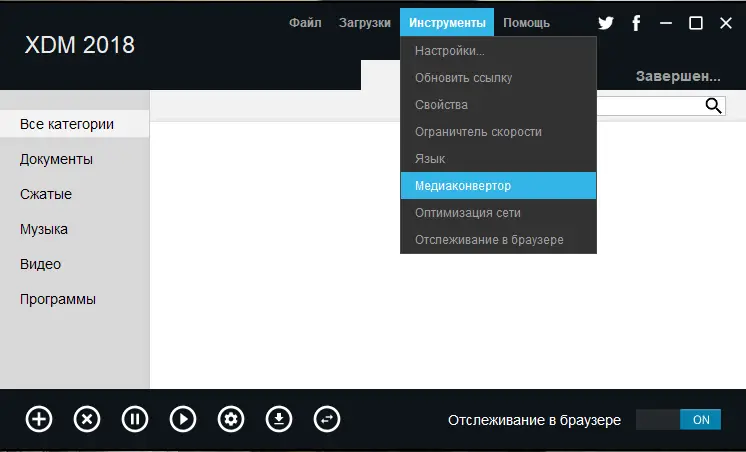Pause downloads with the pause icon

click(135, 419)
